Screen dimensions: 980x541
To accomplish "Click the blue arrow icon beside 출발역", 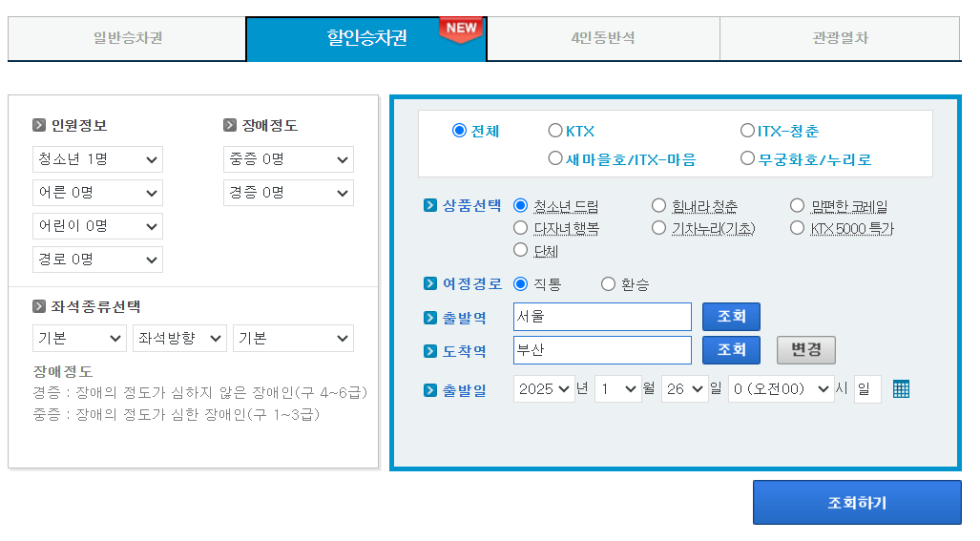I will pyautogui.click(x=430, y=318).
